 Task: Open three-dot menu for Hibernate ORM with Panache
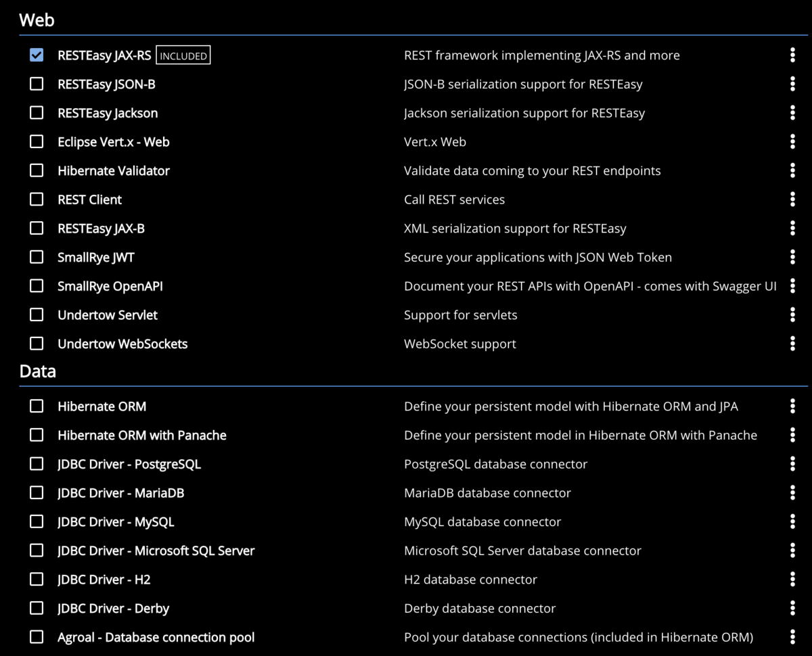[792, 435]
